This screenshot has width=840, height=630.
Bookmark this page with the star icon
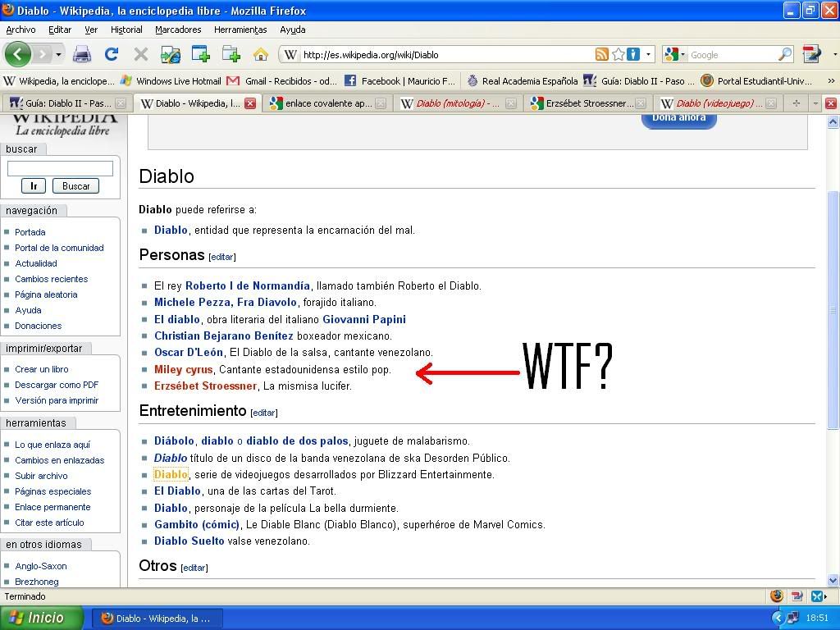click(x=618, y=54)
